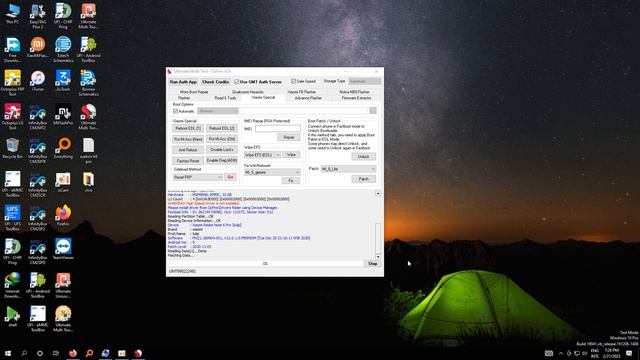640x360 pixels.
Task: Open the InfinityBox CM2SPD desktop shortcut
Action: 38,252
